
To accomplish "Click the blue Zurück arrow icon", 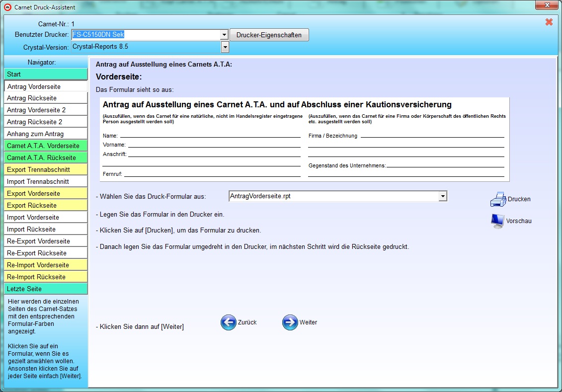I will tap(228, 322).
